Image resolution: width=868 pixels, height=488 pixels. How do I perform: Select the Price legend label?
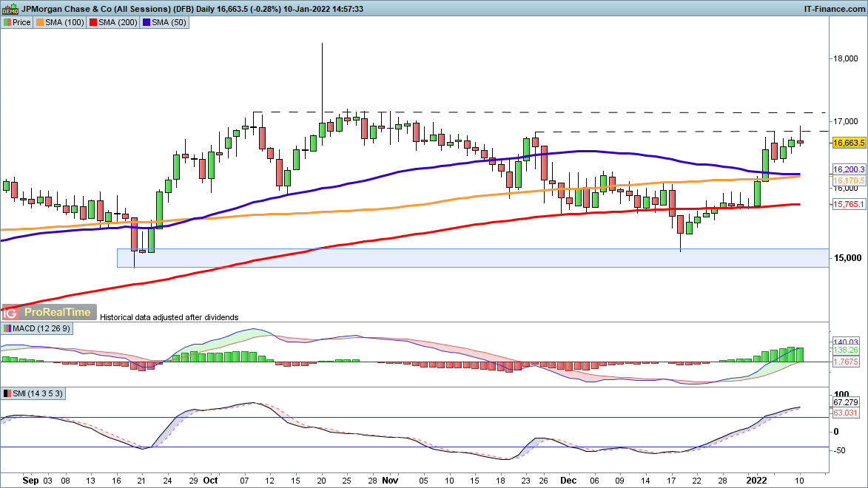(21, 23)
